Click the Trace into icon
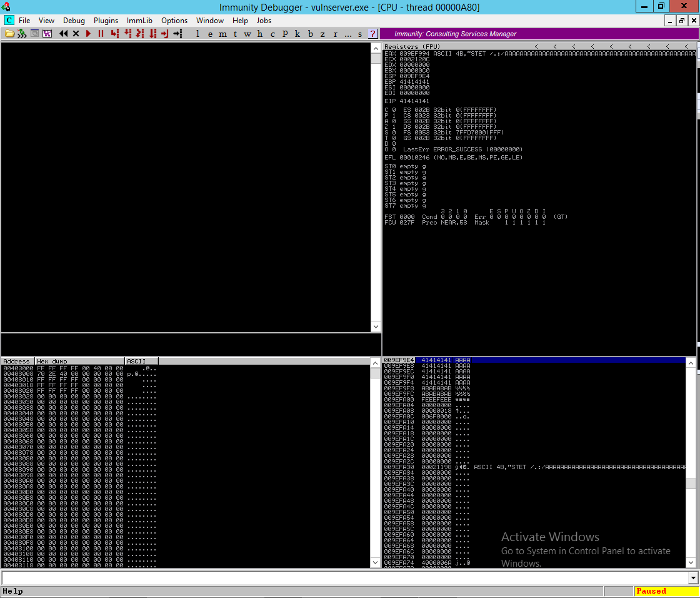The width and height of the screenshot is (700, 598). pyautogui.click(x=140, y=34)
